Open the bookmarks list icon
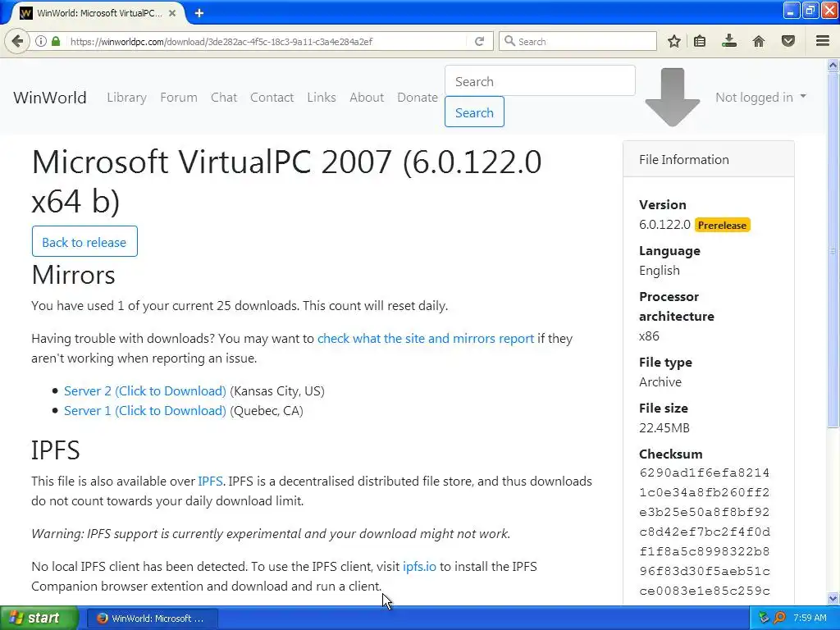Screen dimensions: 840x630 click(x=700, y=41)
